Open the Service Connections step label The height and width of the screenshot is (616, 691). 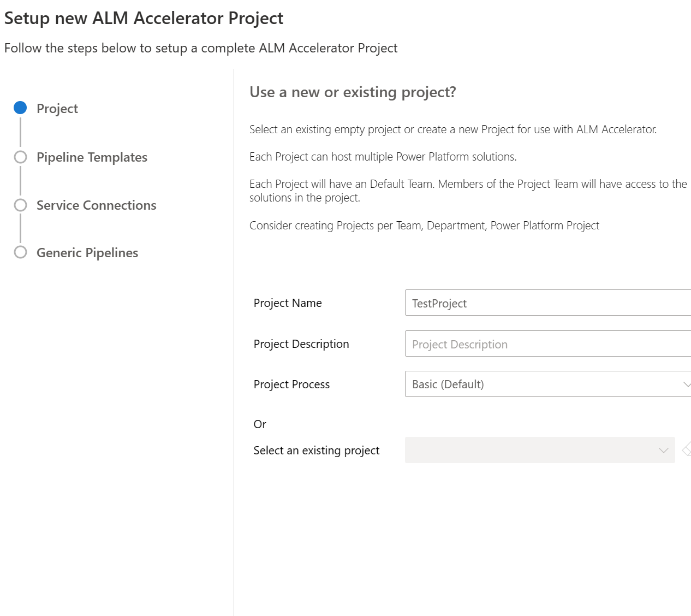[96, 205]
